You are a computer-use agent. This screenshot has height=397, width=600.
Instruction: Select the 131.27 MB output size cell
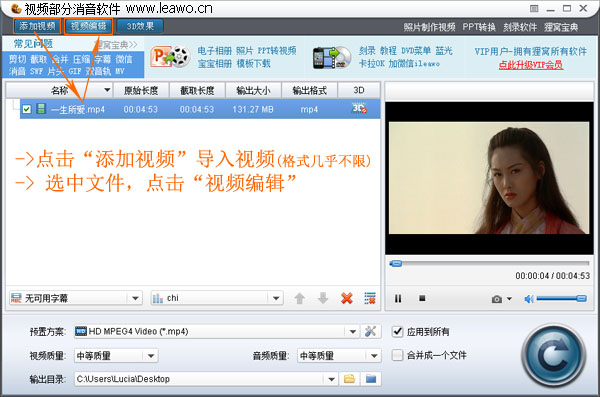tap(253, 109)
